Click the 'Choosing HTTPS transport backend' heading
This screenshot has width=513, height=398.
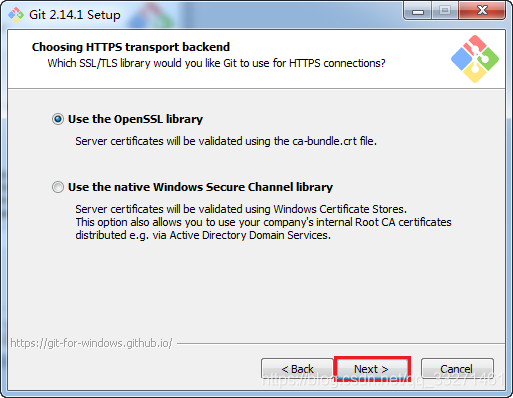coord(131,47)
